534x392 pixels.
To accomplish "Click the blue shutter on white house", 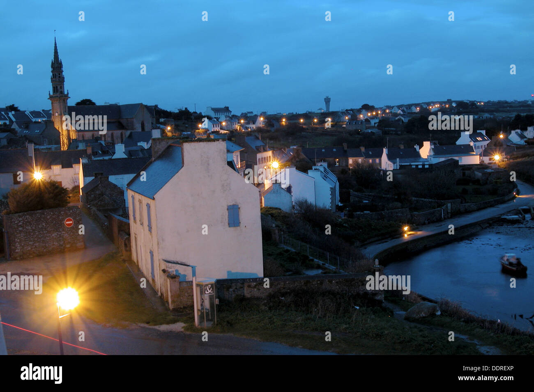I will click(x=234, y=216).
